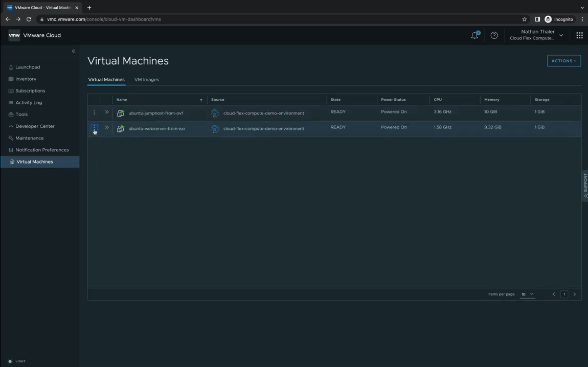Click source name in the webserver row
This screenshot has height=367, width=588.
tap(264, 129)
